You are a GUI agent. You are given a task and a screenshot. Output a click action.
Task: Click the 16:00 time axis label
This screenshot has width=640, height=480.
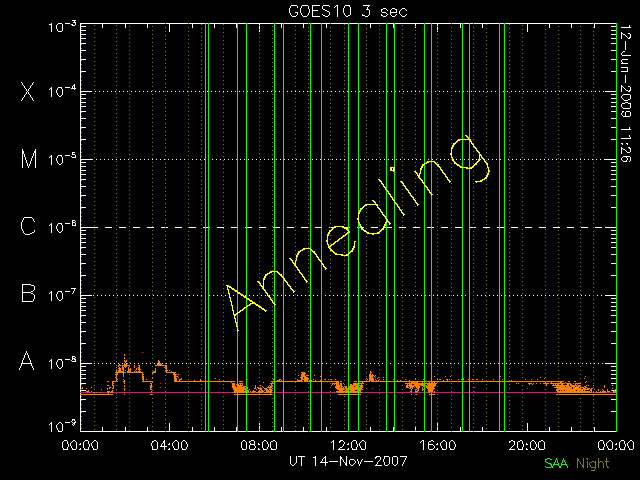click(438, 444)
